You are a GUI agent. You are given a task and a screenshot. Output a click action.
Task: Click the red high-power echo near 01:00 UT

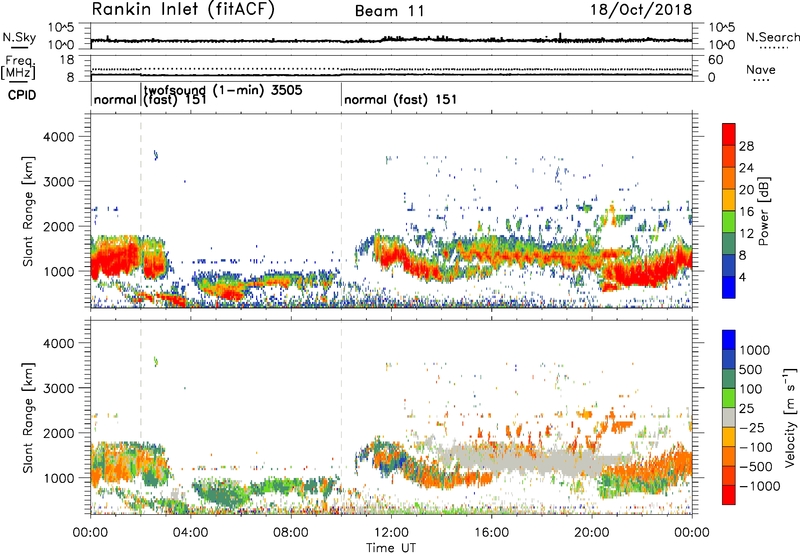pos(116,258)
